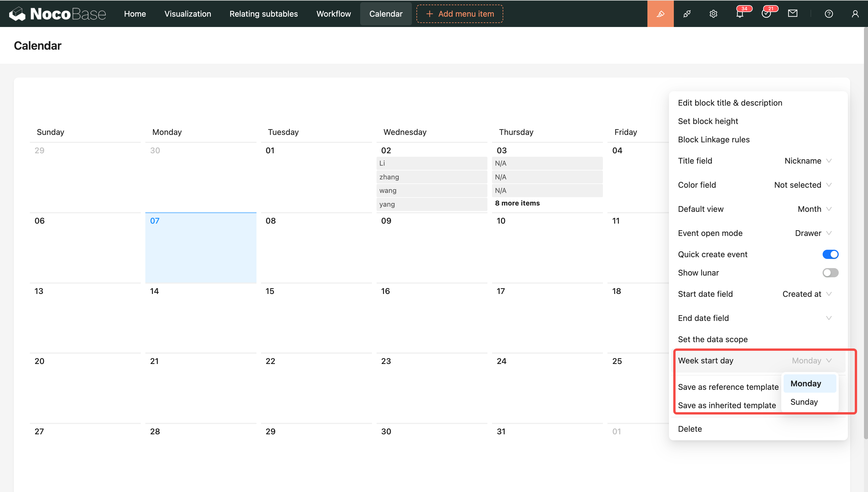Image resolution: width=868 pixels, height=492 pixels.
Task: Open messages via the envelope icon
Action: click(792, 13)
